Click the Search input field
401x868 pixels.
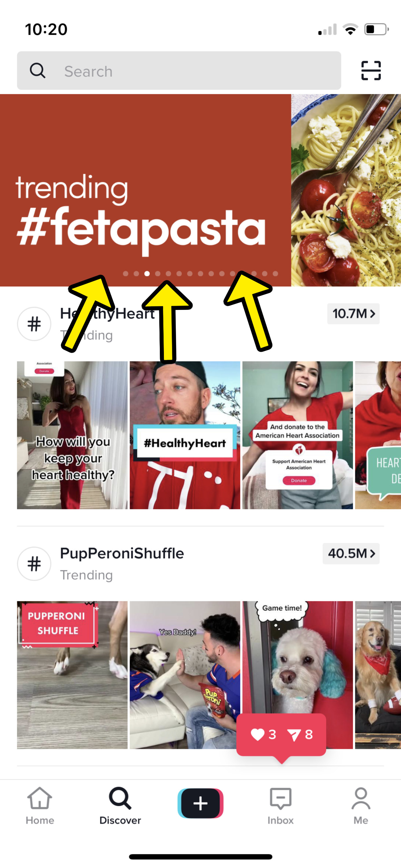click(x=179, y=71)
